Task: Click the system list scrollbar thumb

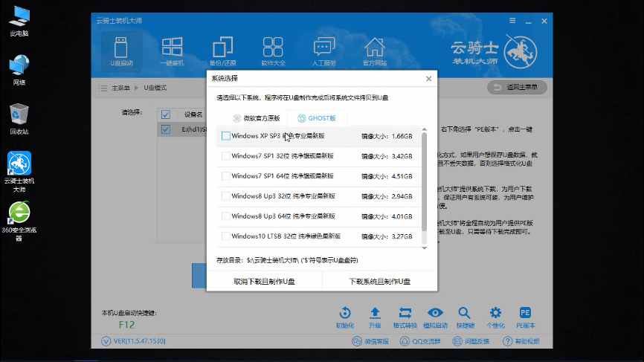Action: click(x=425, y=181)
